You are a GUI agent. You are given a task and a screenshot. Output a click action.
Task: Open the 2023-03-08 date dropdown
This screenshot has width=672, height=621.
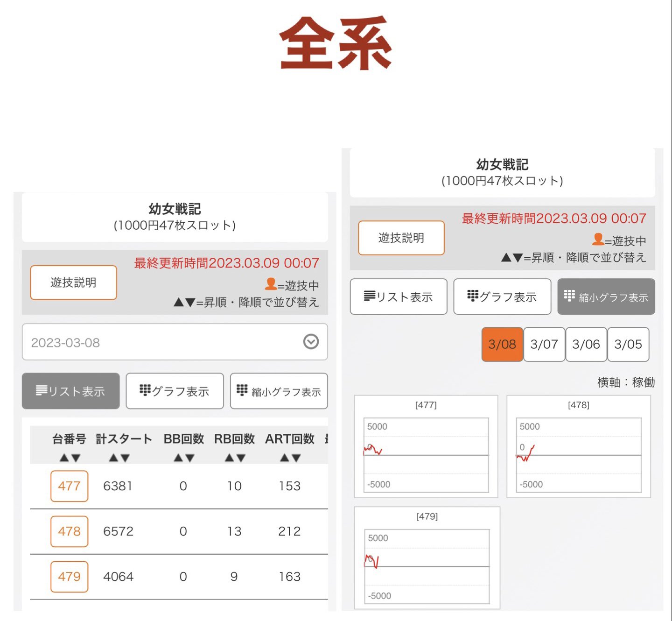tap(175, 342)
